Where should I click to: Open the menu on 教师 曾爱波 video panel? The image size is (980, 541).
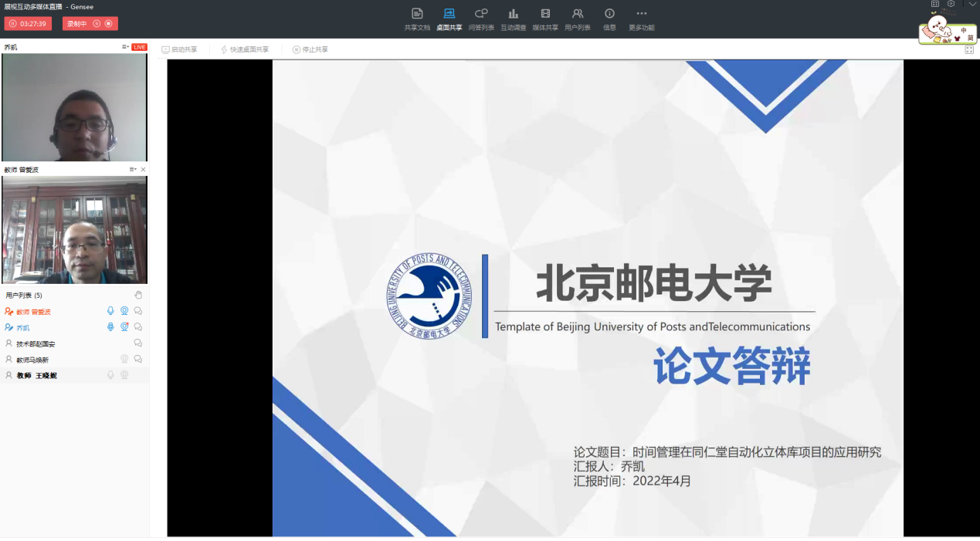133,169
